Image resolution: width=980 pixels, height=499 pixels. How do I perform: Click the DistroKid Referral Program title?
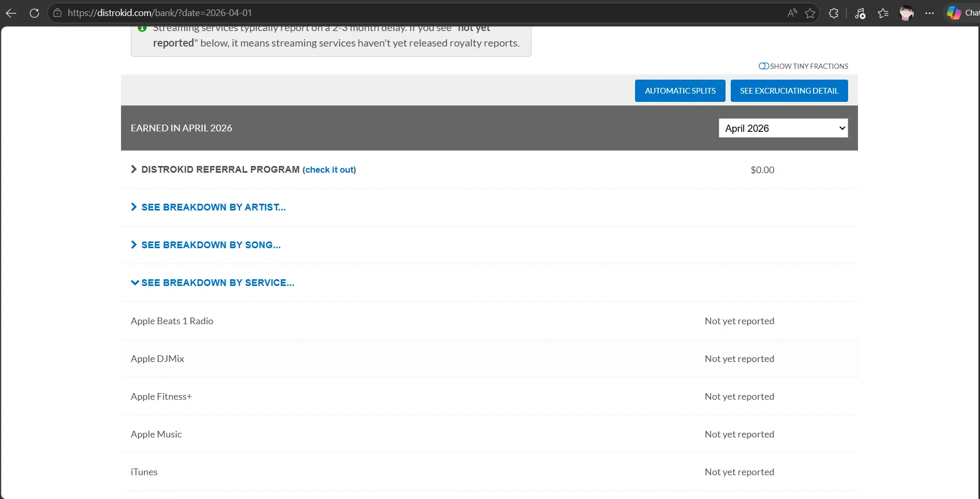click(x=220, y=170)
